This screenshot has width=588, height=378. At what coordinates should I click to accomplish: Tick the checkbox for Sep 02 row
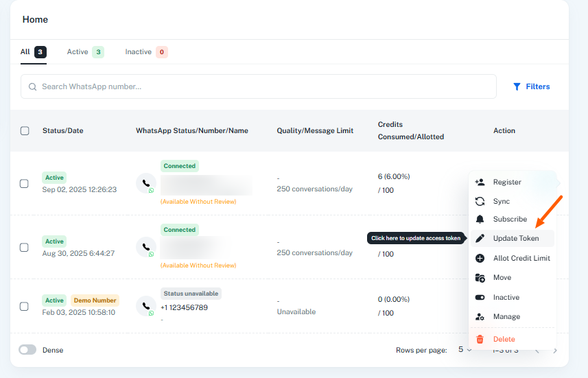[24, 183]
